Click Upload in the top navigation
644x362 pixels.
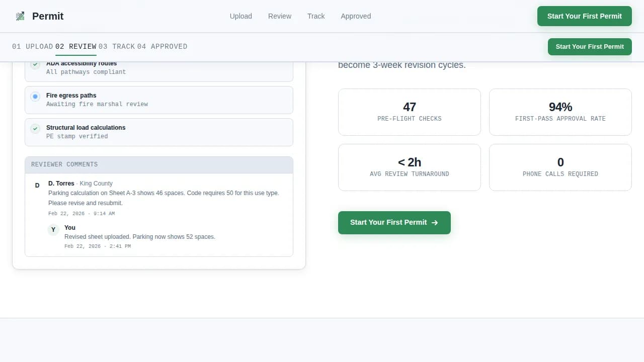(240, 16)
